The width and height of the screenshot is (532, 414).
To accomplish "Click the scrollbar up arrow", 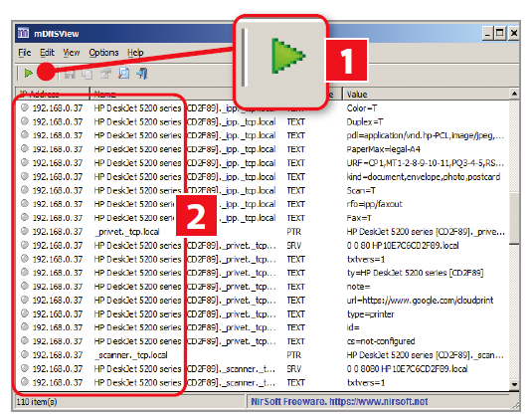I will click(x=514, y=94).
